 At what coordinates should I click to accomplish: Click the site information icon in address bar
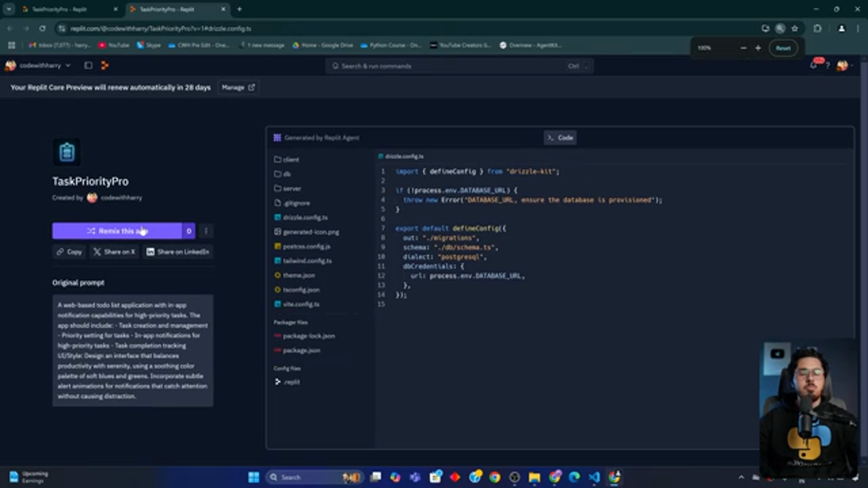(x=62, y=28)
